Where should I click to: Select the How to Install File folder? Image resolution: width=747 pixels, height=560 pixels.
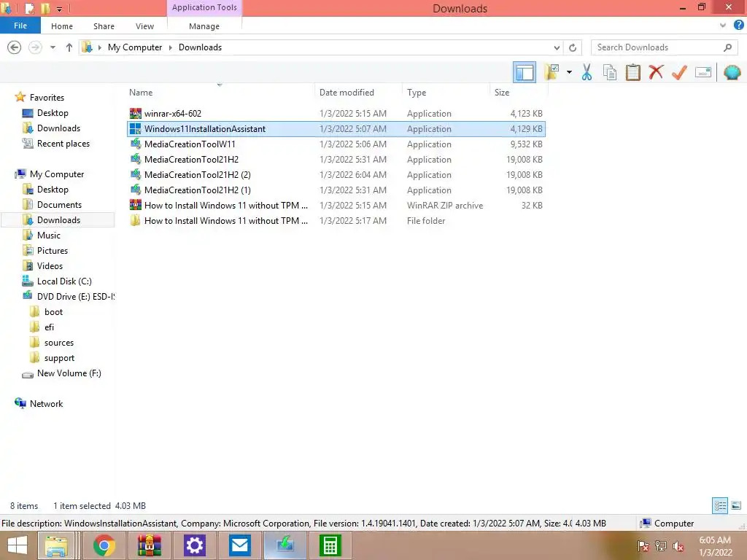tap(336, 220)
